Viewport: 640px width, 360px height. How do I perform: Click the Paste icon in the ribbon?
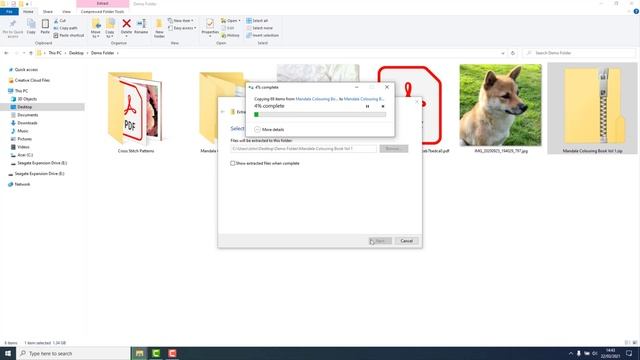[x=45, y=24]
